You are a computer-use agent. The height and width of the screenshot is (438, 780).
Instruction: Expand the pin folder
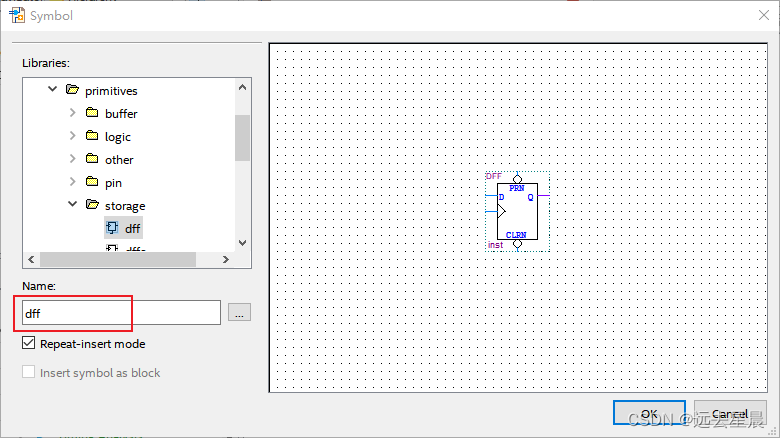[x=73, y=182]
